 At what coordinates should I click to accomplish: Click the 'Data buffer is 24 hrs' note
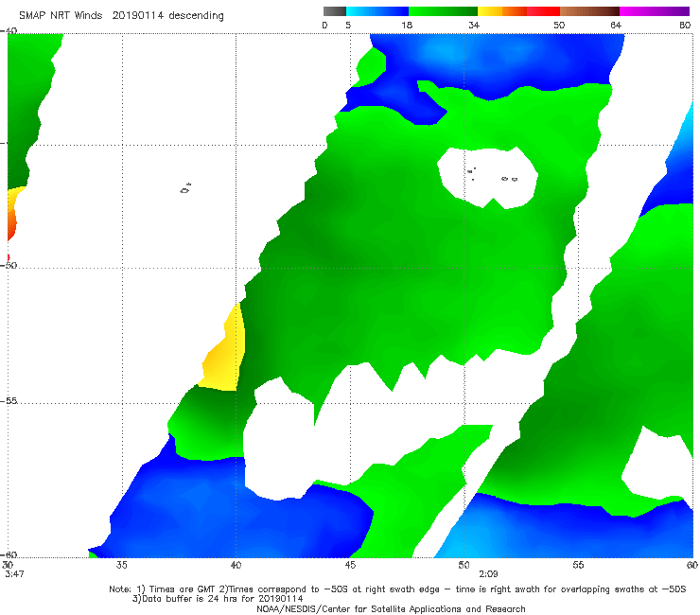click(x=218, y=599)
